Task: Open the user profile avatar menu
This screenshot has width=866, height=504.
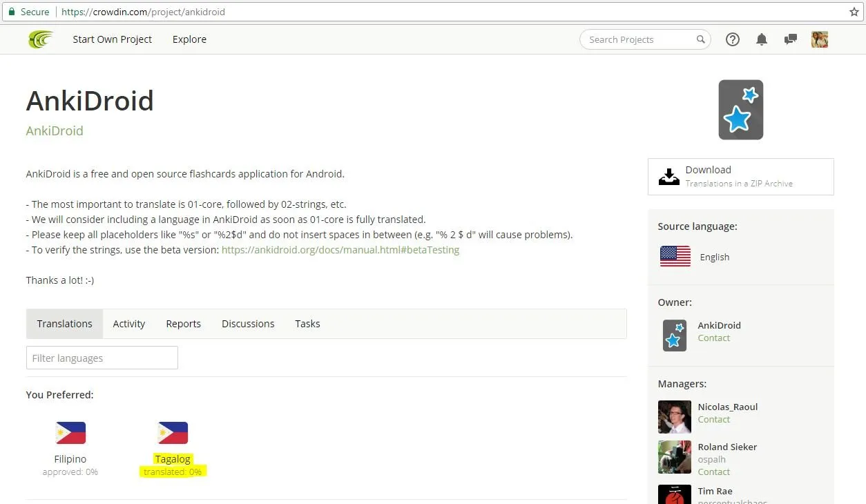Action: click(820, 39)
